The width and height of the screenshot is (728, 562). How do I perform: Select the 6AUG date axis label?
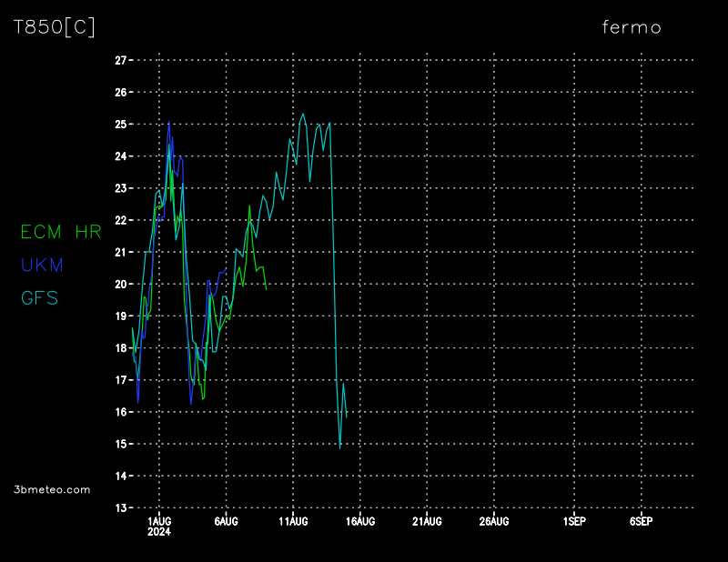pos(226,521)
